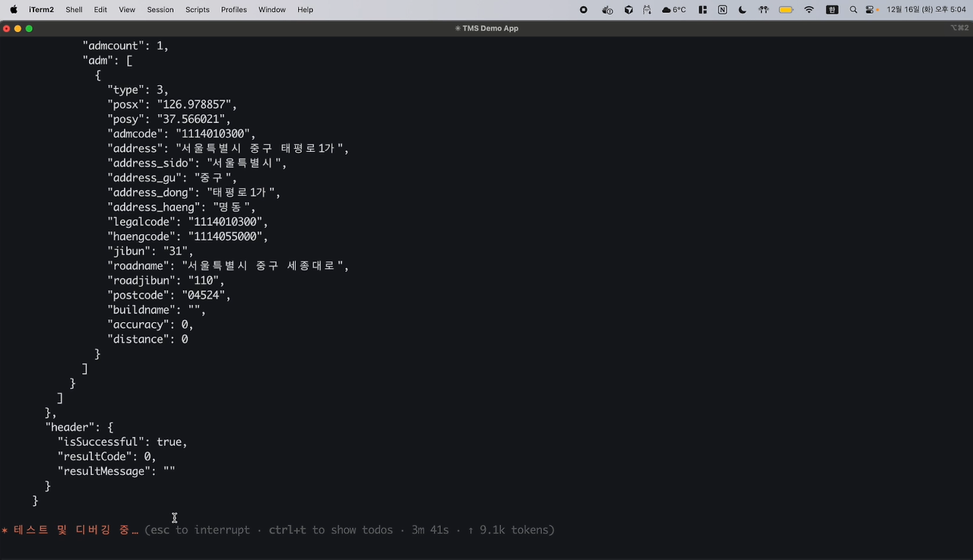Open the Window menu

coord(272,10)
